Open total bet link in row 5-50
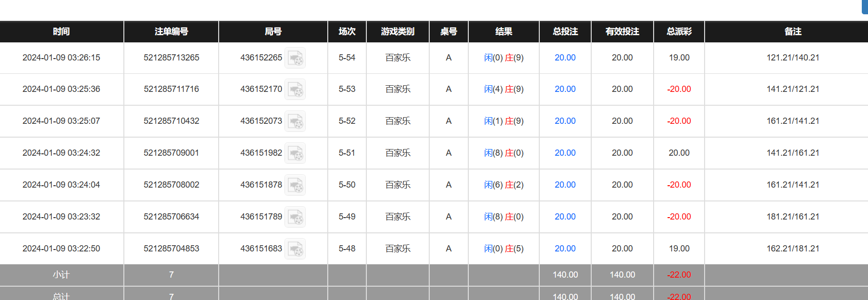The height and width of the screenshot is (300, 868). click(x=565, y=185)
